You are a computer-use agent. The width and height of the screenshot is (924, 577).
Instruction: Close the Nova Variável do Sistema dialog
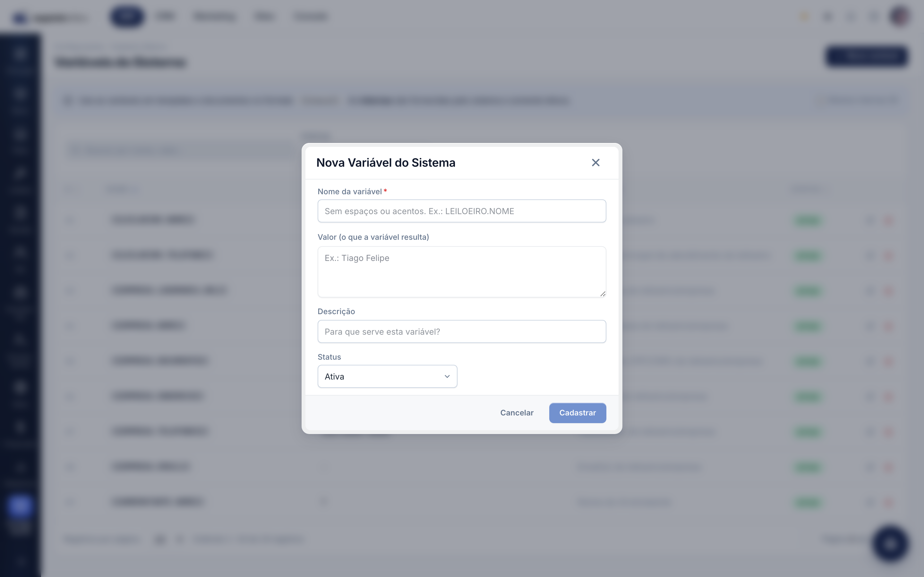pos(595,163)
